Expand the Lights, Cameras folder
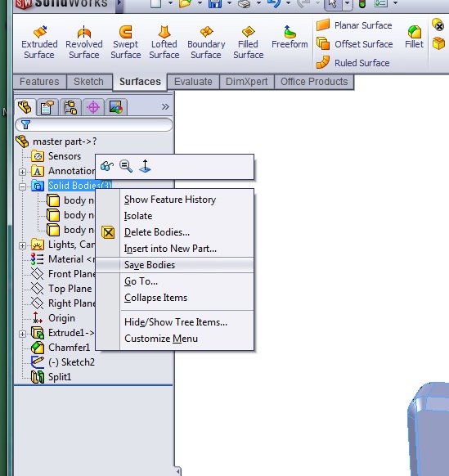The height and width of the screenshot is (476, 449). point(22,245)
